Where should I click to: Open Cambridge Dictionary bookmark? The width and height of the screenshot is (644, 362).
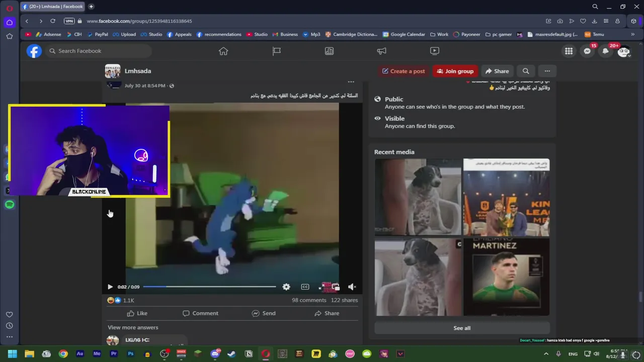(x=351, y=34)
